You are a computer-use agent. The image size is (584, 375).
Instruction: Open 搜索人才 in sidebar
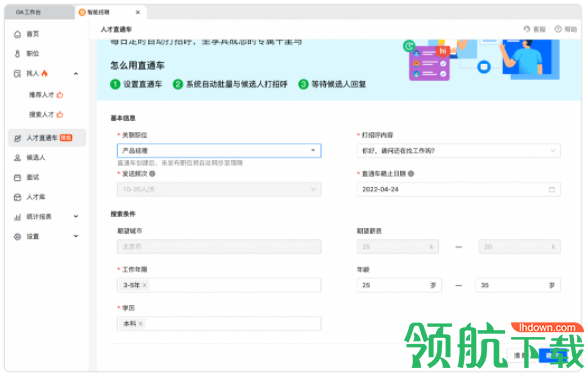tap(42, 115)
